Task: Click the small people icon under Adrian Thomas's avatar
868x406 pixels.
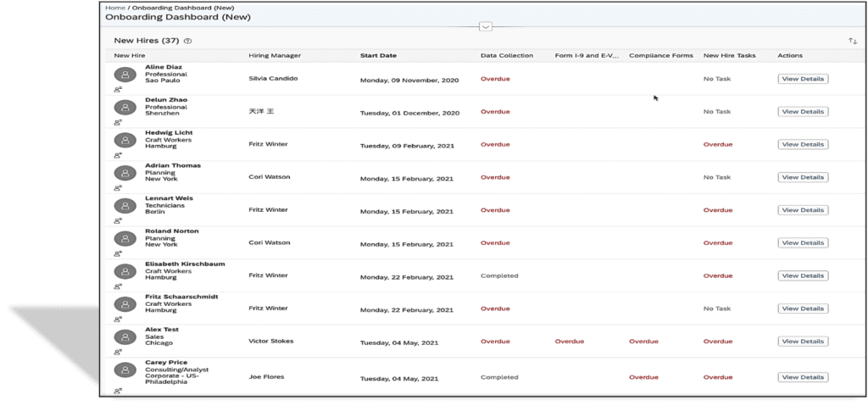Action: tap(118, 188)
